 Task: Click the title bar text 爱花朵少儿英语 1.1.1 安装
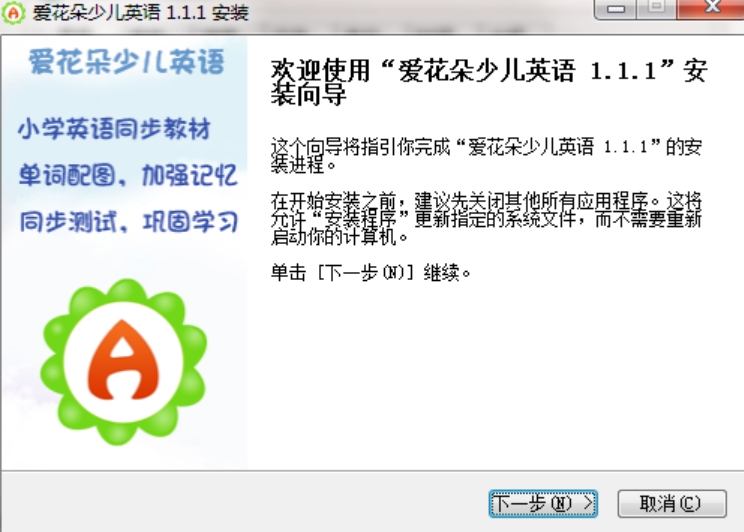point(140,12)
